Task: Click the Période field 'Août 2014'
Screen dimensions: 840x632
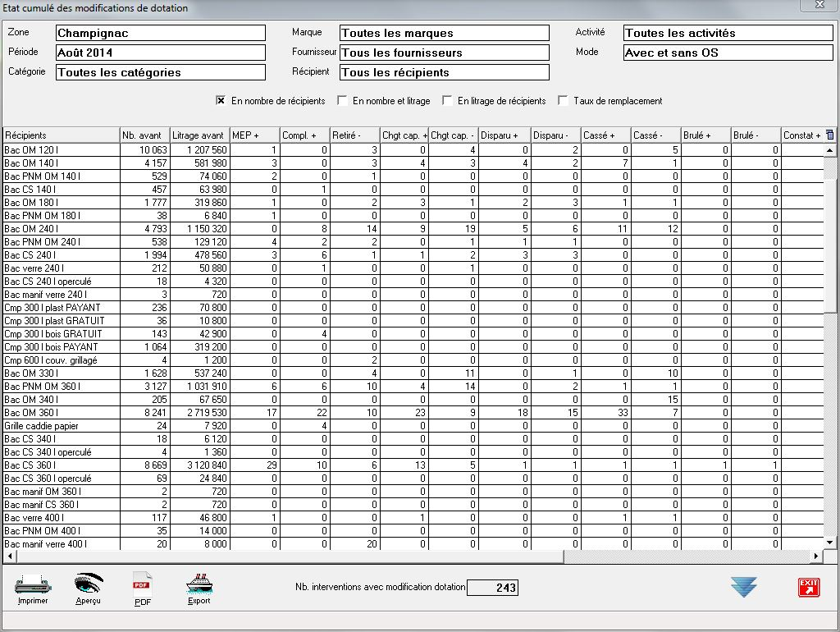Action: point(161,53)
